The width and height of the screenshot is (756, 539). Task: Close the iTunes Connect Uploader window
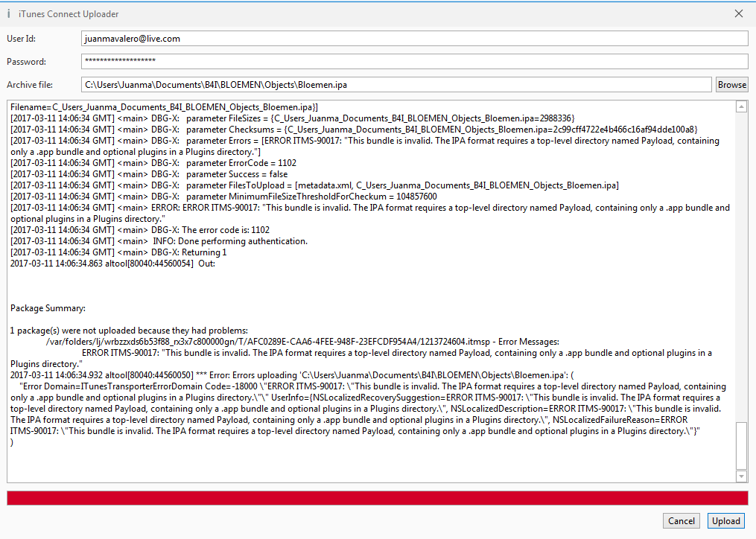point(739,13)
